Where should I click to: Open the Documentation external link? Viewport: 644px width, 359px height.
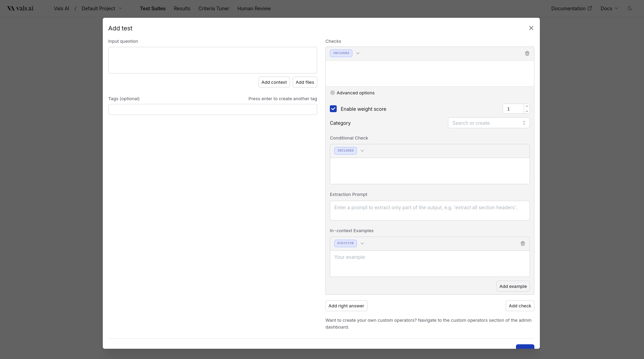[x=571, y=9]
